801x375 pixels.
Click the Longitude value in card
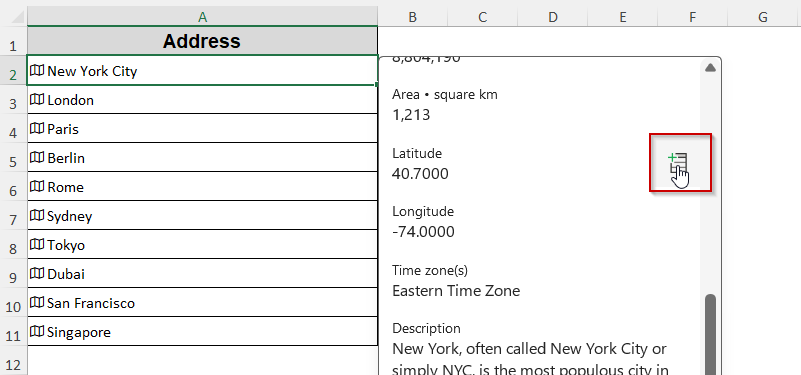[x=423, y=232]
